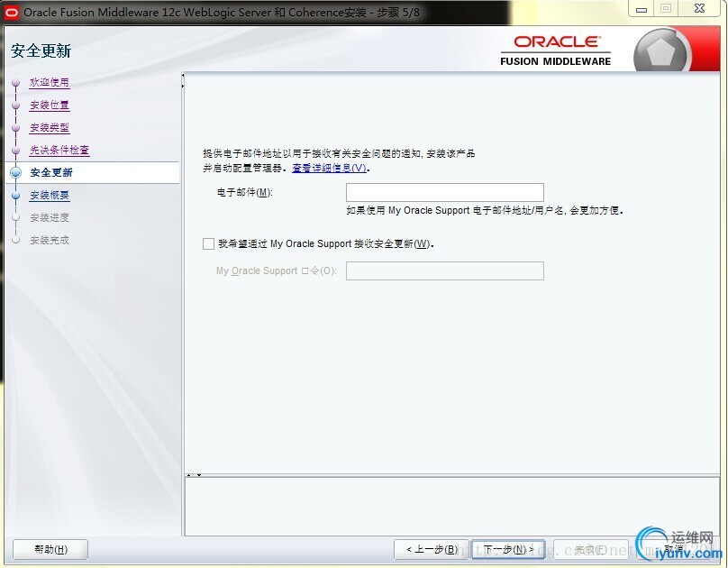Click the 下一步(N) next button
The height and width of the screenshot is (568, 728).
(508, 549)
